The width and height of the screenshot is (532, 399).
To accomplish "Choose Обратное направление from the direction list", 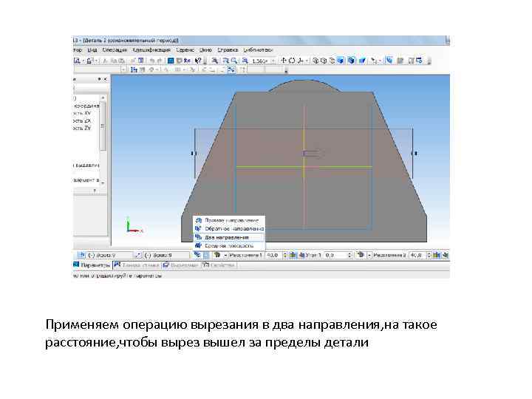I will coord(229,228).
